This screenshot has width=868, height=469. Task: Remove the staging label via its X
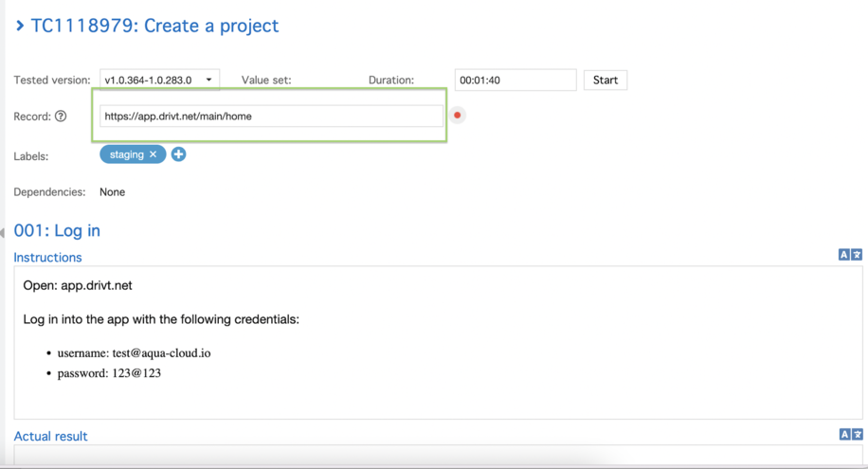tap(154, 154)
